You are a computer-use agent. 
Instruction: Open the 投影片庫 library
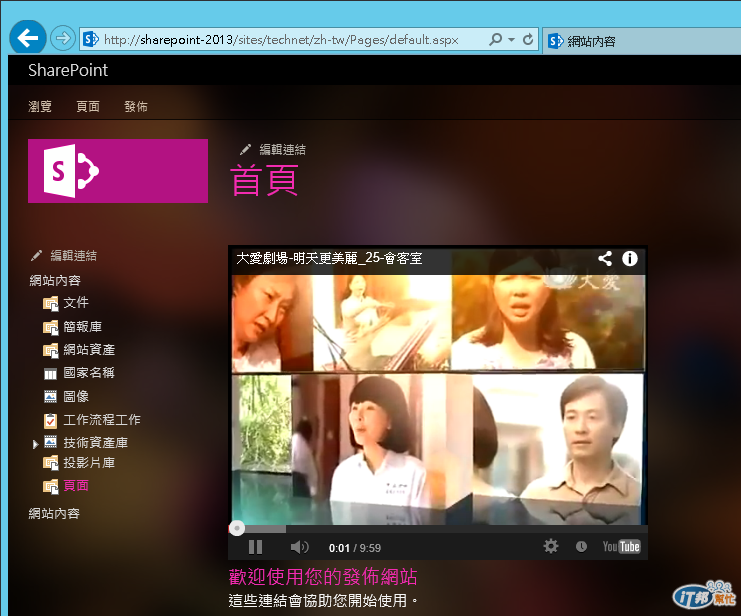[89, 462]
